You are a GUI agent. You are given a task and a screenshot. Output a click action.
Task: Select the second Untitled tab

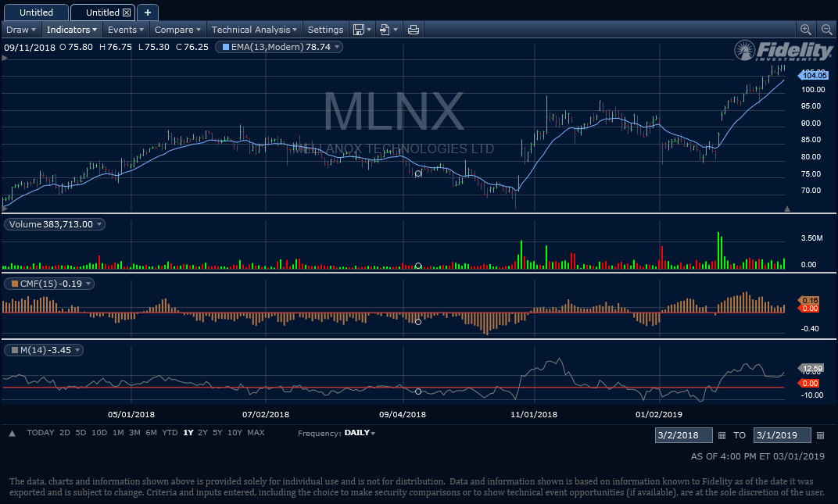click(102, 13)
